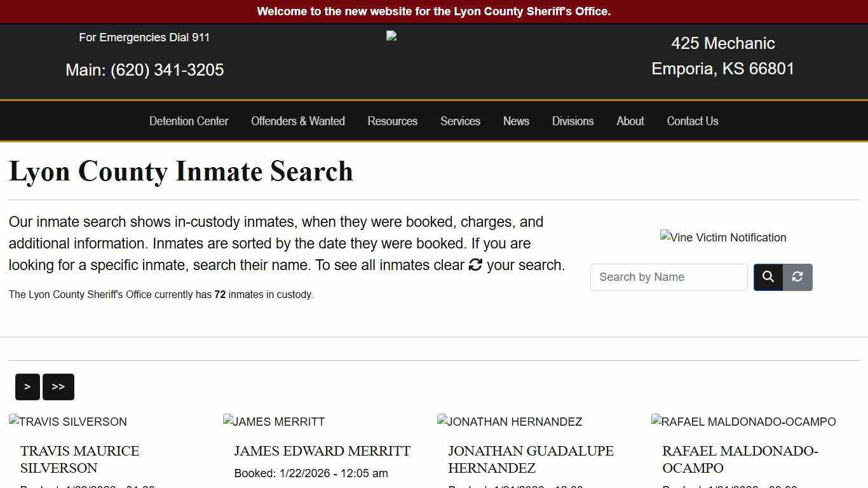The width and height of the screenshot is (868, 488).
Task: Open the News section
Action: 516,121
